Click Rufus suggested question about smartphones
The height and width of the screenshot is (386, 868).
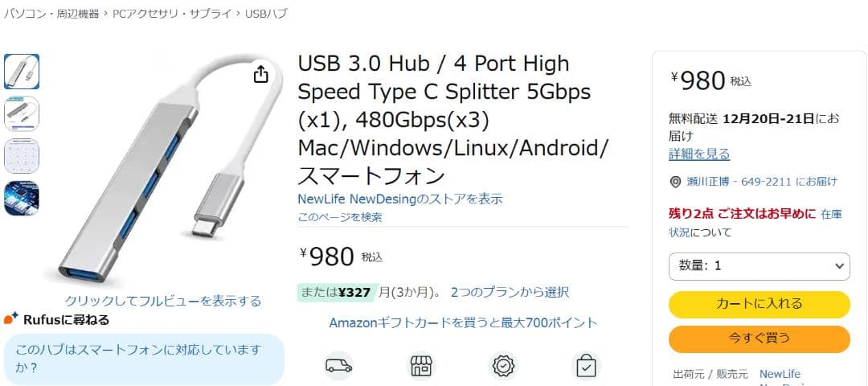(x=143, y=359)
